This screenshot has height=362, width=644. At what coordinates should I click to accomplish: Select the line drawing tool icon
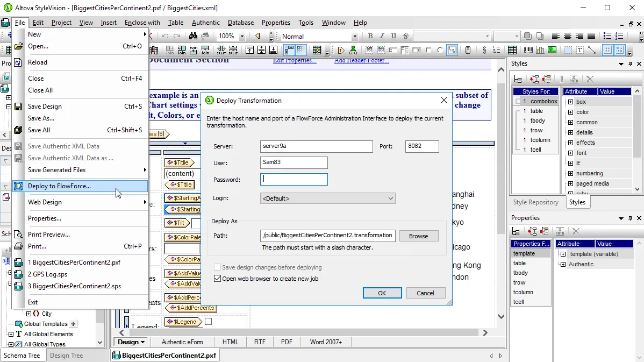(x=592, y=50)
